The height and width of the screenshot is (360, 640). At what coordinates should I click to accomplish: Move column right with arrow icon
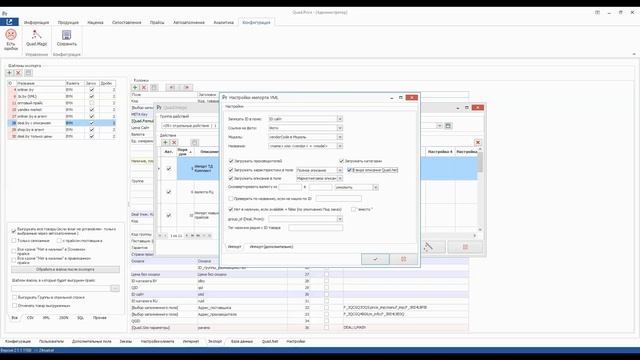coord(187,87)
